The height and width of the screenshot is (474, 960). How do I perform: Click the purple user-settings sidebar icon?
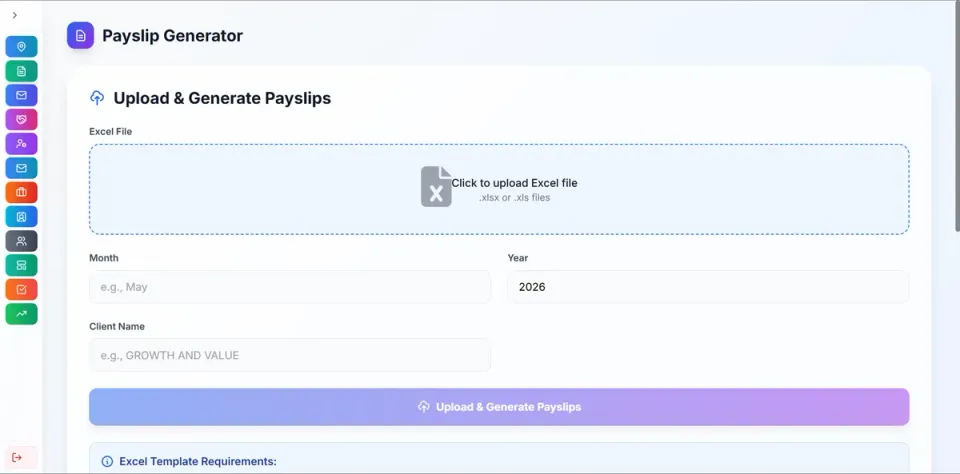coord(21,144)
